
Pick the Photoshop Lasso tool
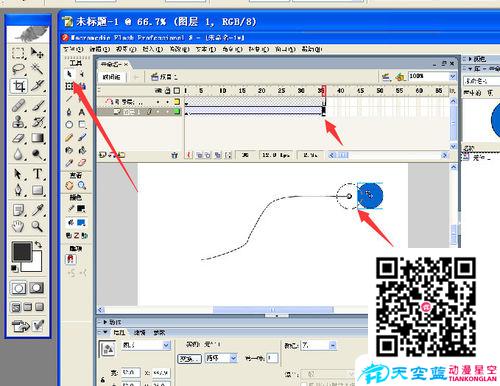(18, 69)
